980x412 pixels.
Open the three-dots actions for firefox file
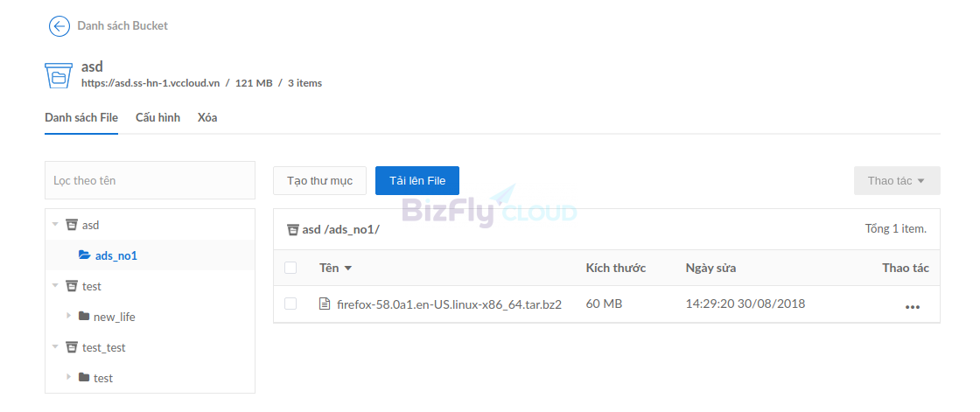point(912,307)
